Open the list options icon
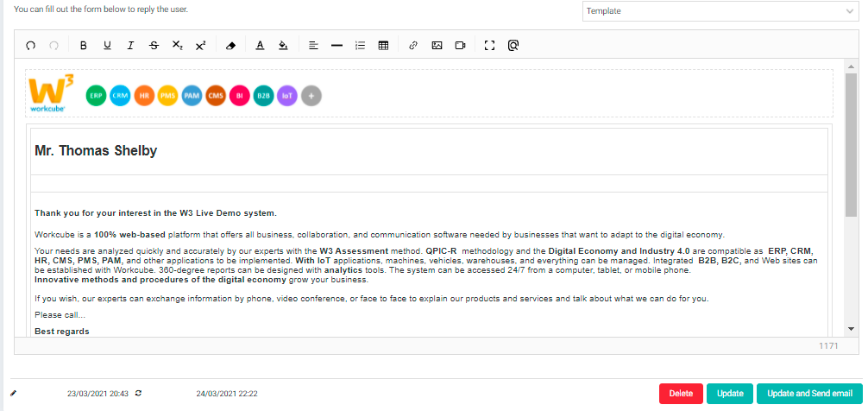This screenshot has height=411, width=868. (360, 46)
